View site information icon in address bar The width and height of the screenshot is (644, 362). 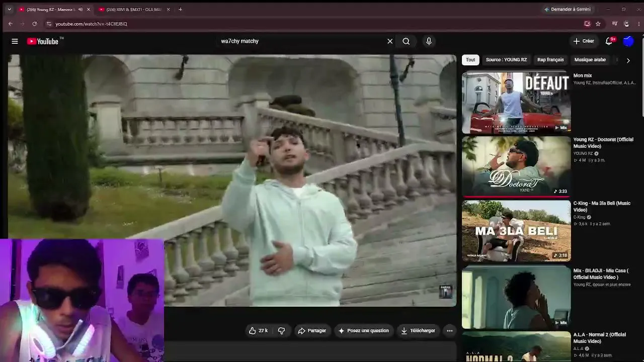[x=49, y=24]
